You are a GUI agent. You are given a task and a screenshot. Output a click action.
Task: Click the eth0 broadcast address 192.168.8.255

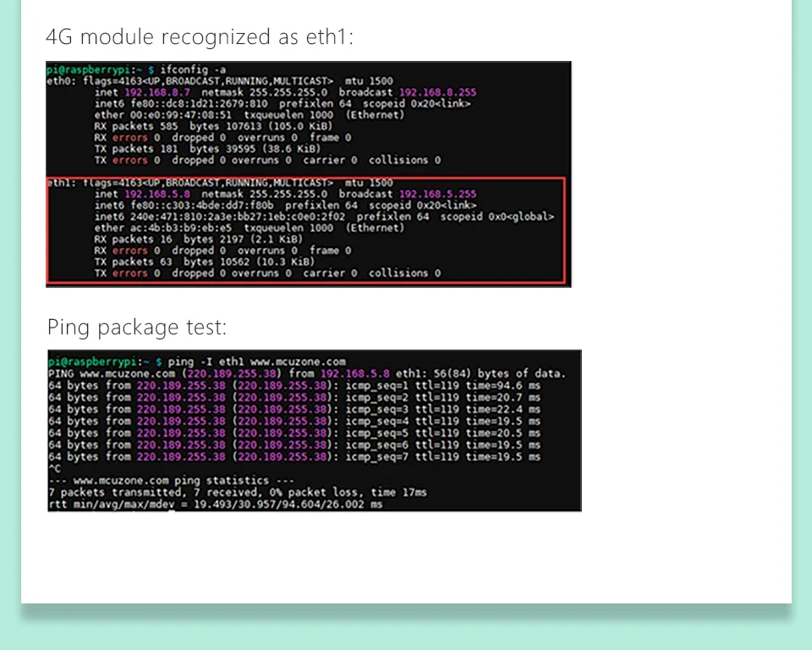(437, 92)
